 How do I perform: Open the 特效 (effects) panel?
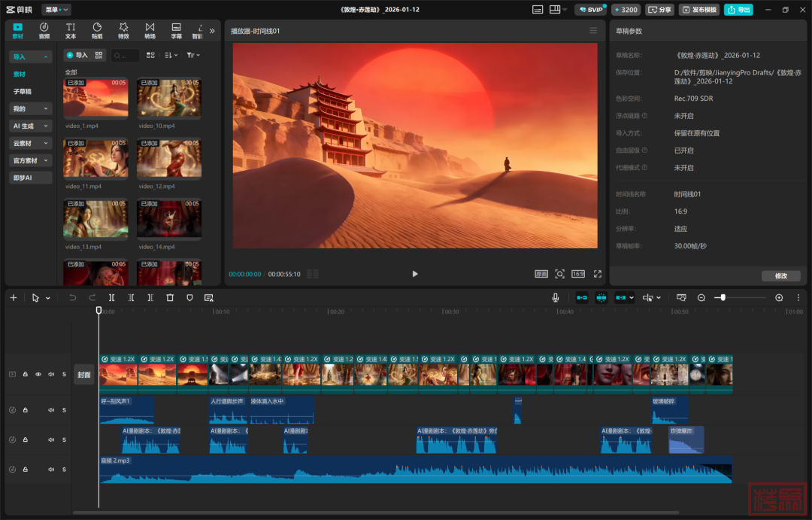[123, 30]
